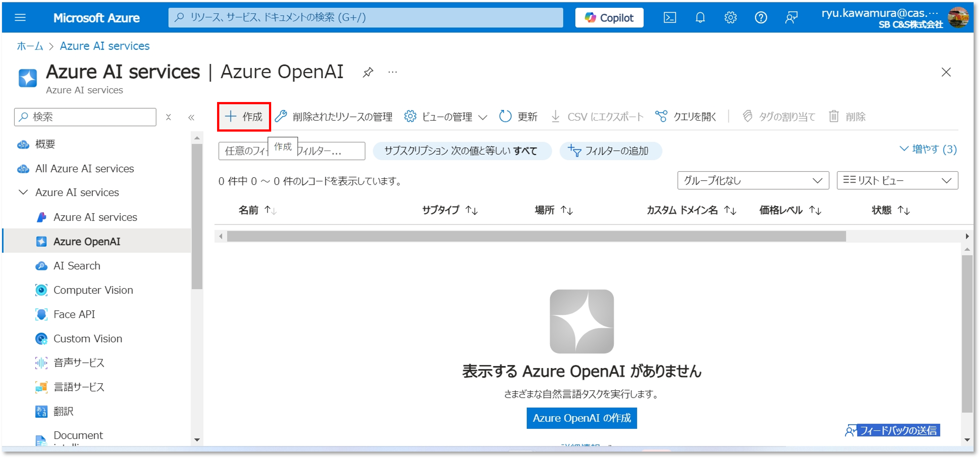
Task: Click the Microsoft Azure logo text
Action: (96, 18)
